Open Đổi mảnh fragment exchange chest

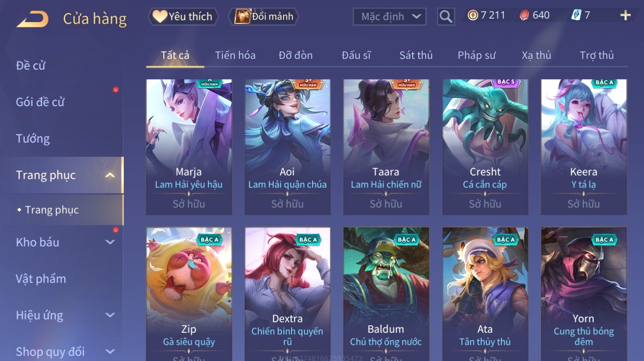click(263, 17)
